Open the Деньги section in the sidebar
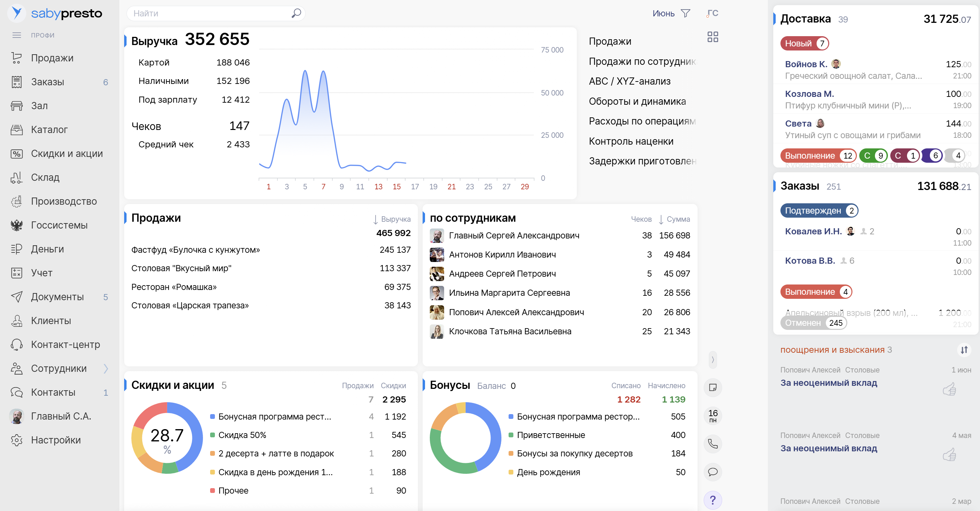 tap(47, 249)
